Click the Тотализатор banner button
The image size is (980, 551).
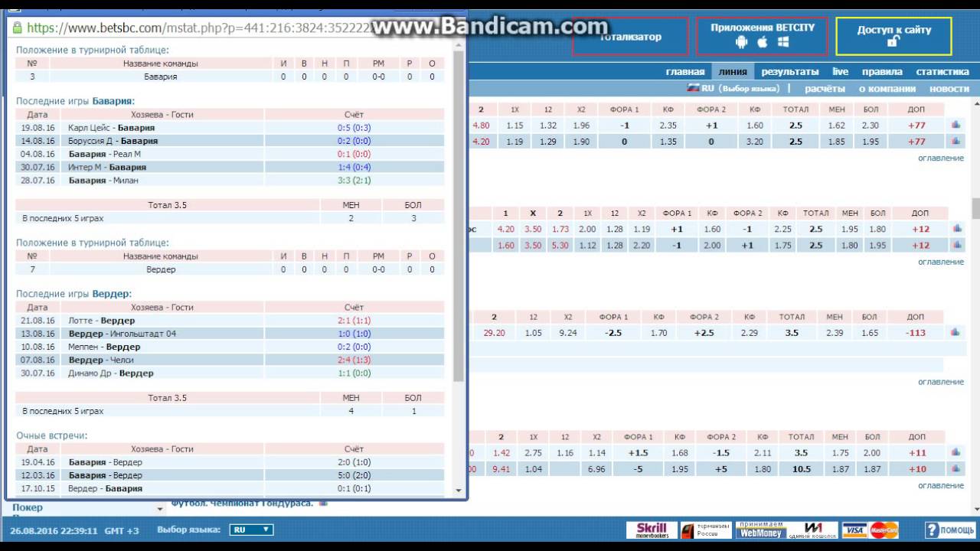pos(630,36)
